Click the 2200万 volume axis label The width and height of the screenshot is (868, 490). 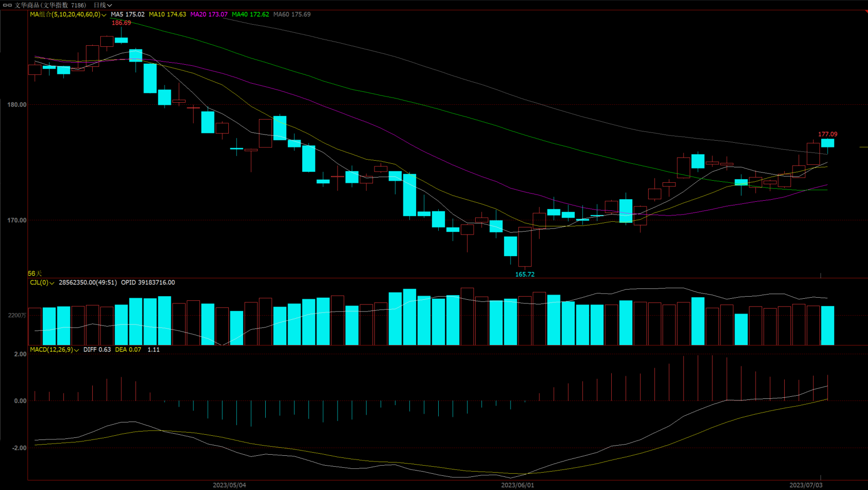17,315
